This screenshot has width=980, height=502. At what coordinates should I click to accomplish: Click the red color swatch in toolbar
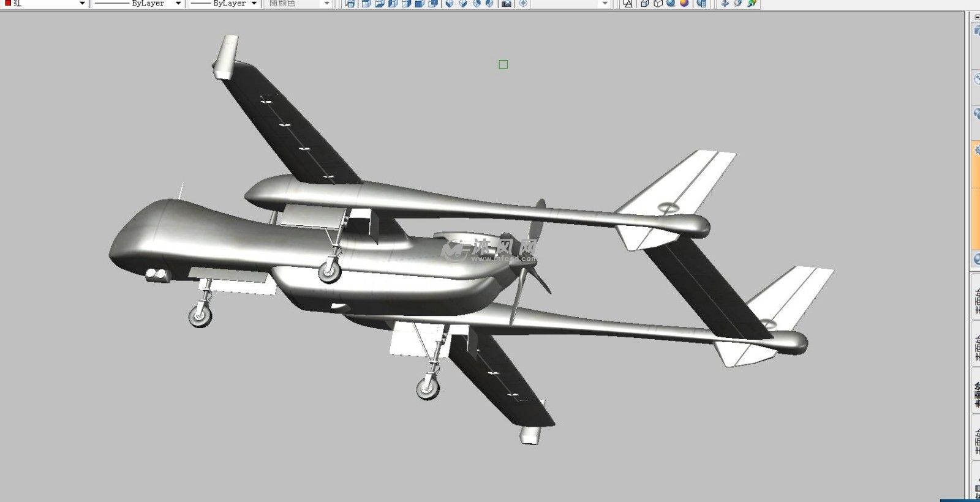7,4
